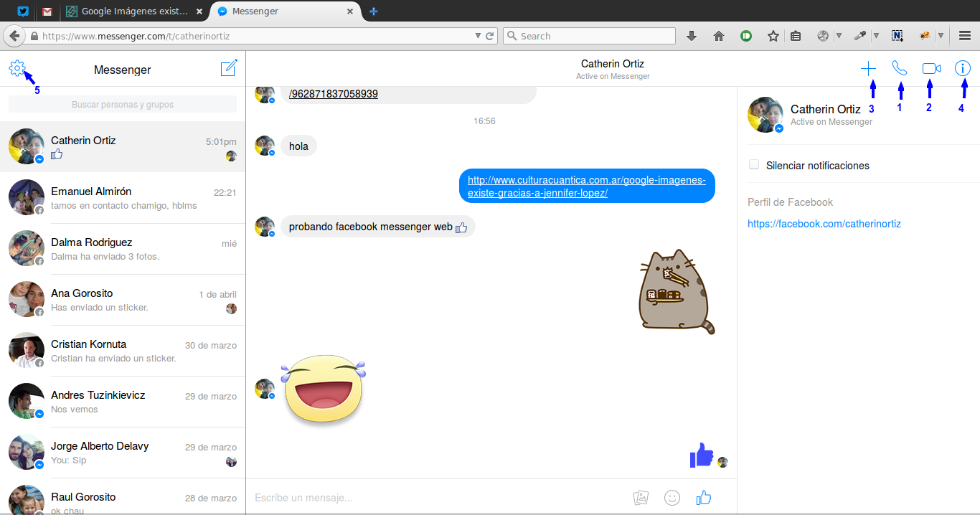The image size is (980, 515).
Task: Open the emoji picker smiley icon
Action: 672,497
